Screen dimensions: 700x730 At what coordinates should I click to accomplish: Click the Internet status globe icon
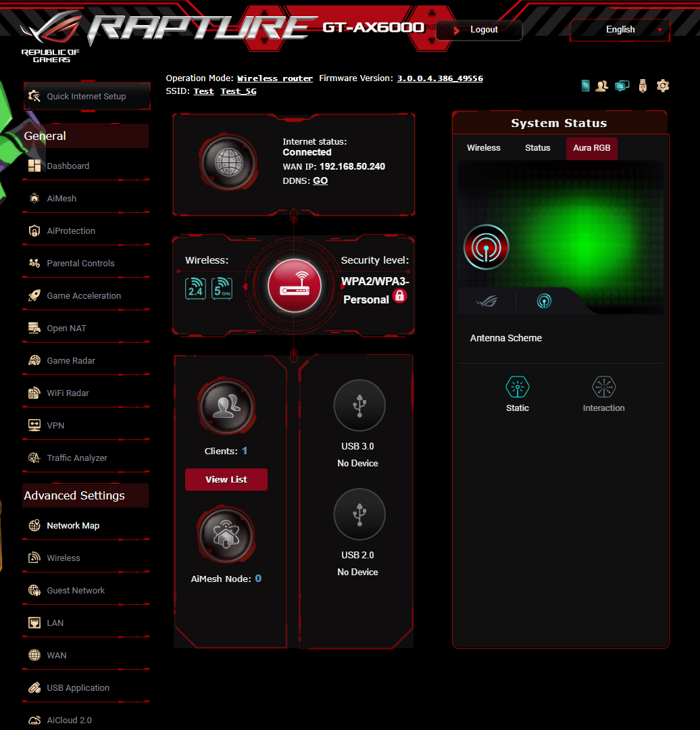[228, 163]
